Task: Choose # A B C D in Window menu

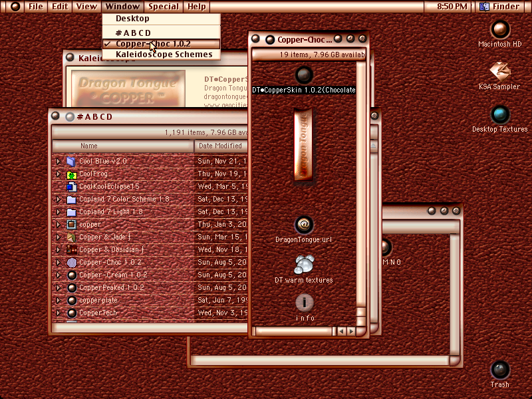Action: (x=161, y=33)
